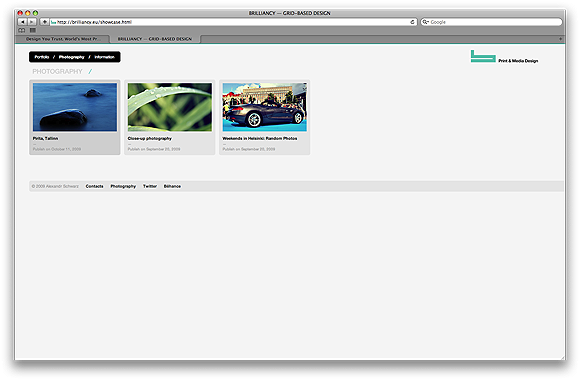The height and width of the screenshot is (380, 580).
Task: Click the green Brilliancy logo
Action: tap(483, 56)
